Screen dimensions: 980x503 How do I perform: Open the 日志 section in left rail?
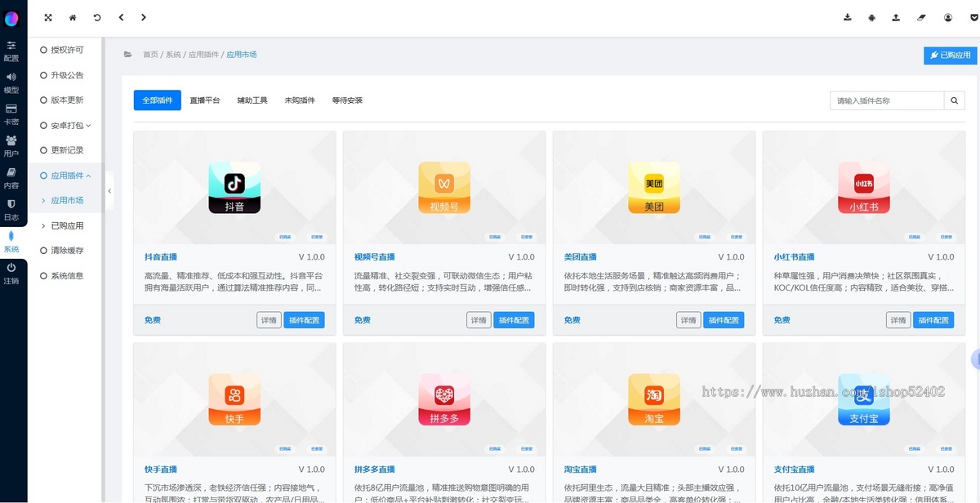point(11,210)
